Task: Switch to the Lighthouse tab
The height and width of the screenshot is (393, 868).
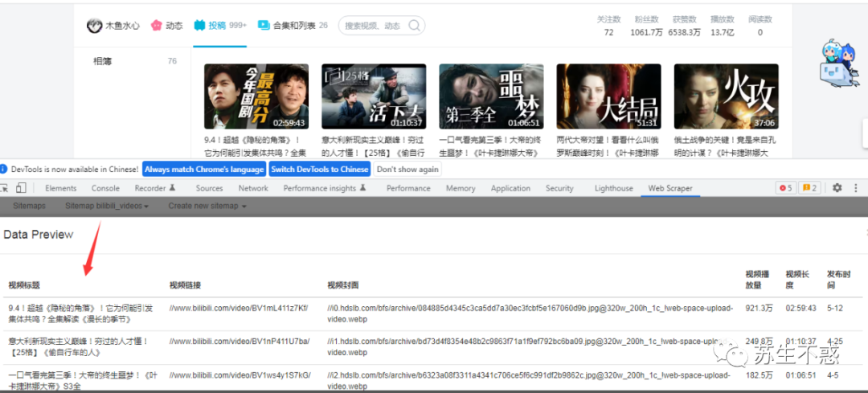Action: tap(614, 188)
